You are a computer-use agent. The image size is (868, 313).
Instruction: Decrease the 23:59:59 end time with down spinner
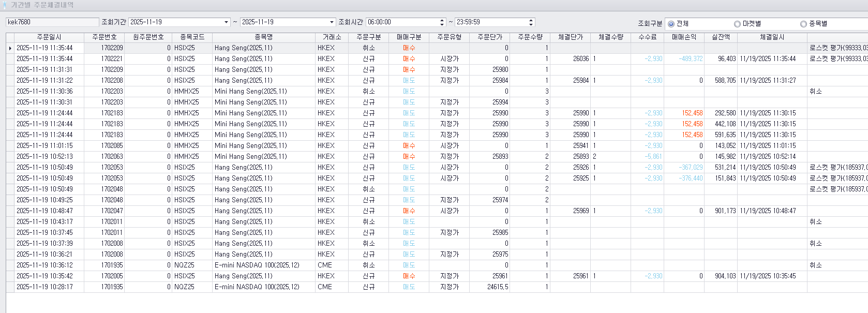click(x=531, y=24)
